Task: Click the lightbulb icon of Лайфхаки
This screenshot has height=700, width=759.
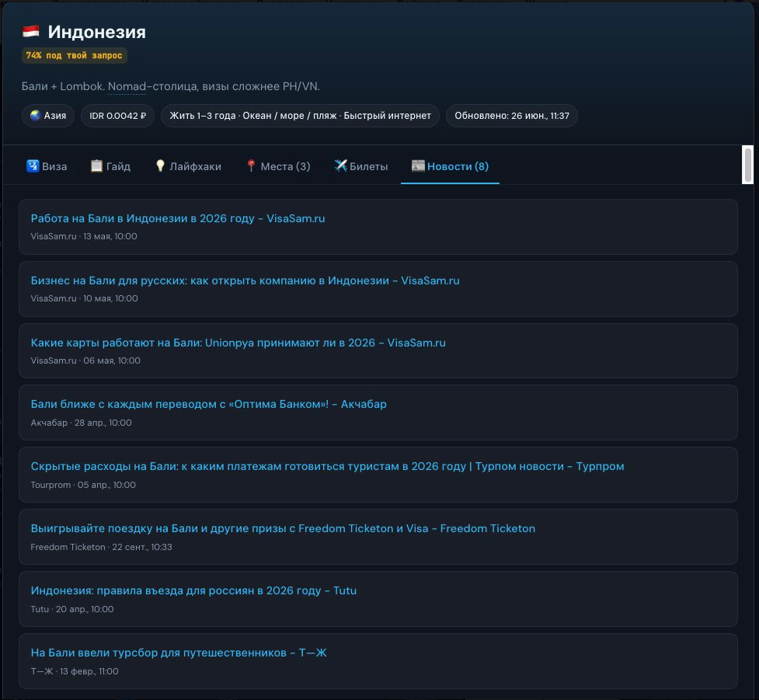Action: click(x=160, y=166)
